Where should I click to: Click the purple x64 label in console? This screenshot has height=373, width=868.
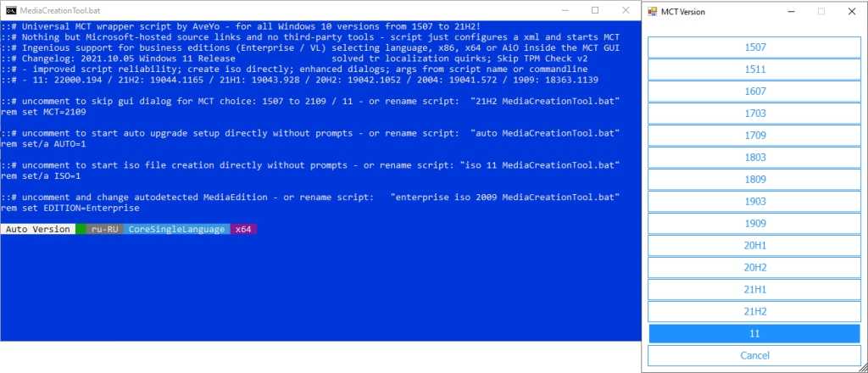pyautogui.click(x=243, y=229)
